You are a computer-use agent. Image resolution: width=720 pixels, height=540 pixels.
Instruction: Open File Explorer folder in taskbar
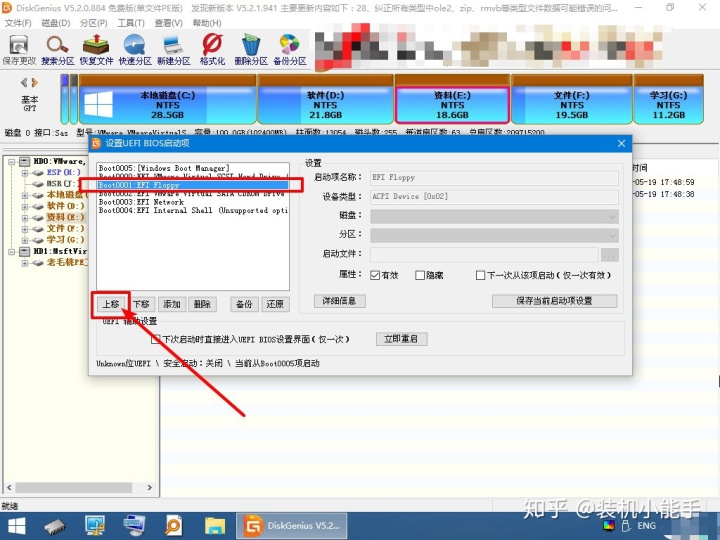click(x=214, y=527)
